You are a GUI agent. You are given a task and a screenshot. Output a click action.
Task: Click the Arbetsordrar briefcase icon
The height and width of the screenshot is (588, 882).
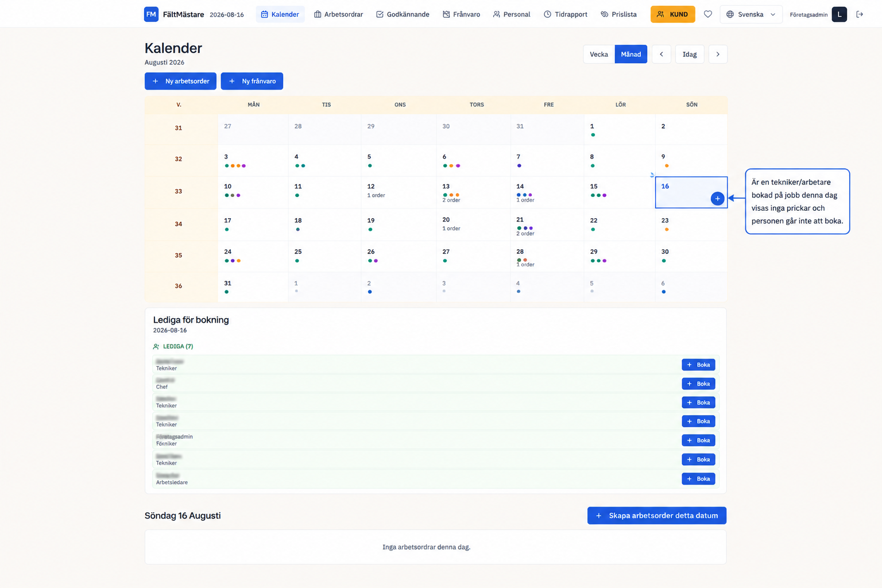318,14
